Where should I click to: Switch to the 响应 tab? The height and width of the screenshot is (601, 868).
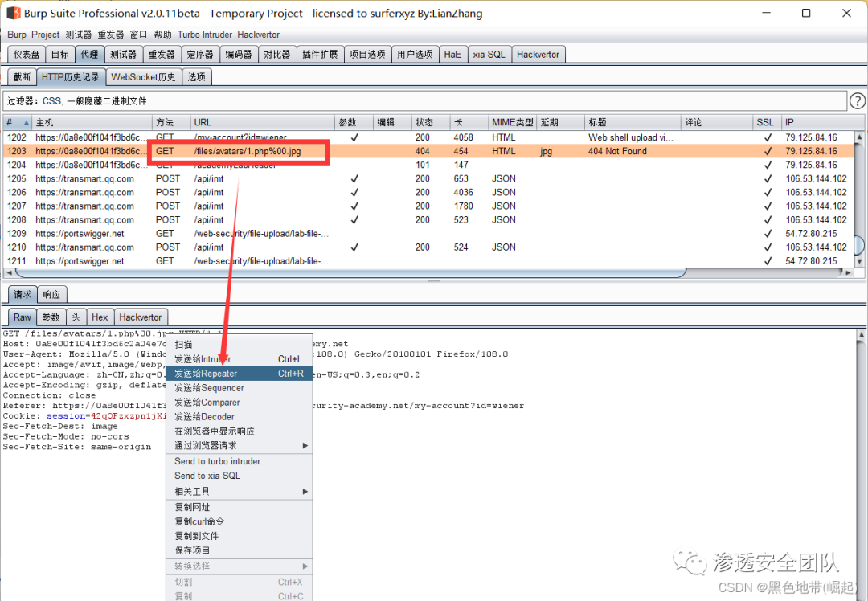[x=51, y=294]
